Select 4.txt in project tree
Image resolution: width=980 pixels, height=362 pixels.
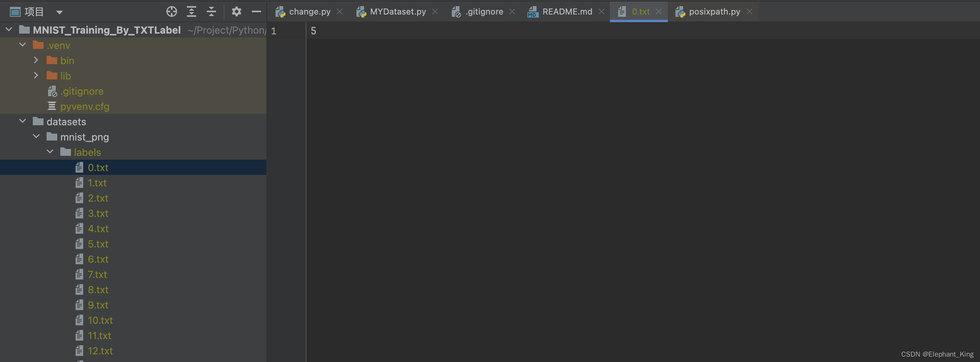[98, 229]
